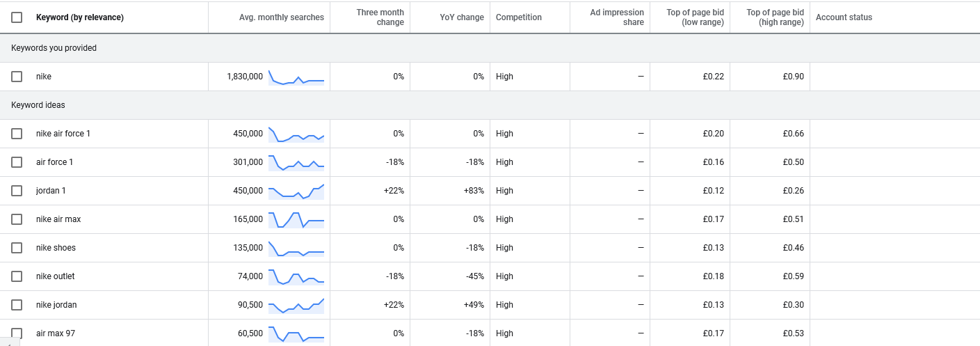Click the 135,000 searches value
Screen dimensions: 980x346
[248, 248]
